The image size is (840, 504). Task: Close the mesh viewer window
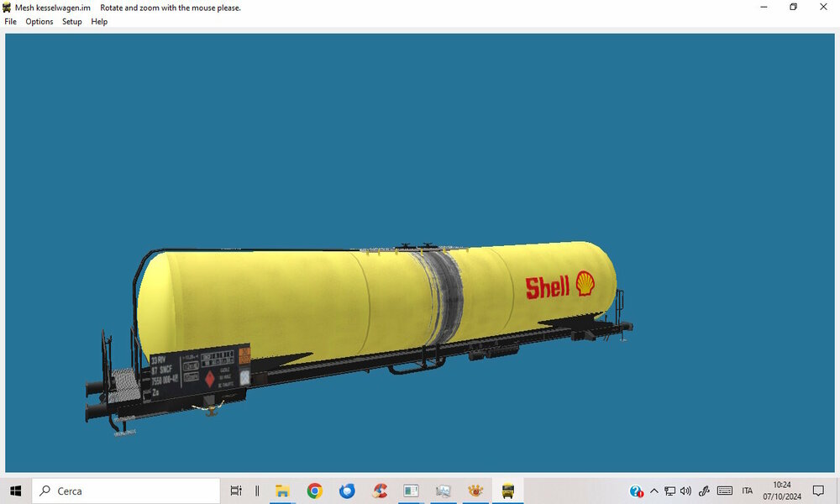coord(823,7)
